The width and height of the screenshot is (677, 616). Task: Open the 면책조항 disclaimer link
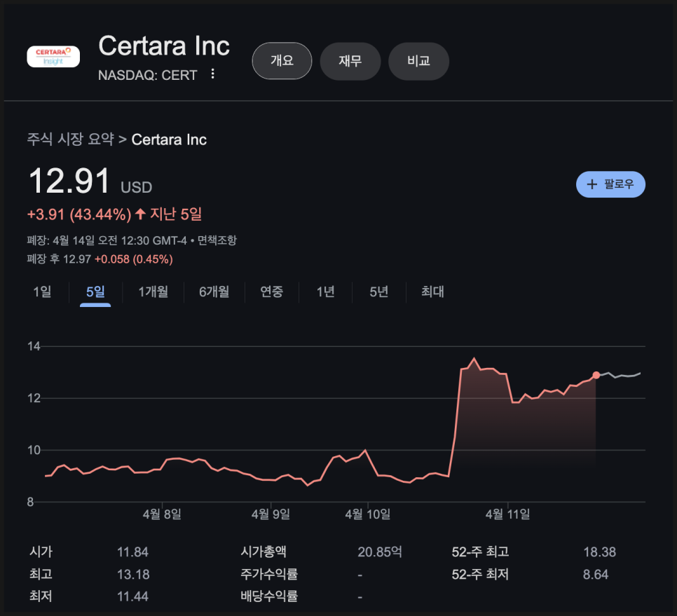[x=217, y=240]
